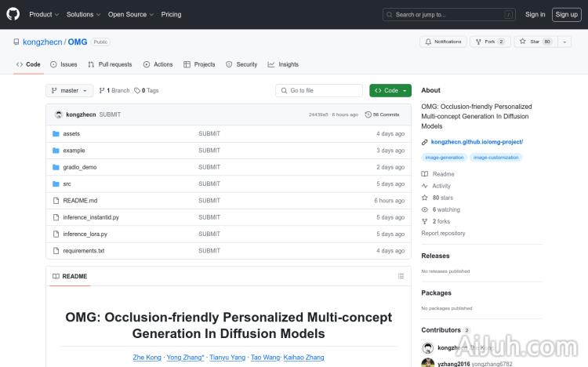The width and height of the screenshot is (588, 367).
Task: Click the yzhang2016 contributor avatar
Action: [428, 363]
